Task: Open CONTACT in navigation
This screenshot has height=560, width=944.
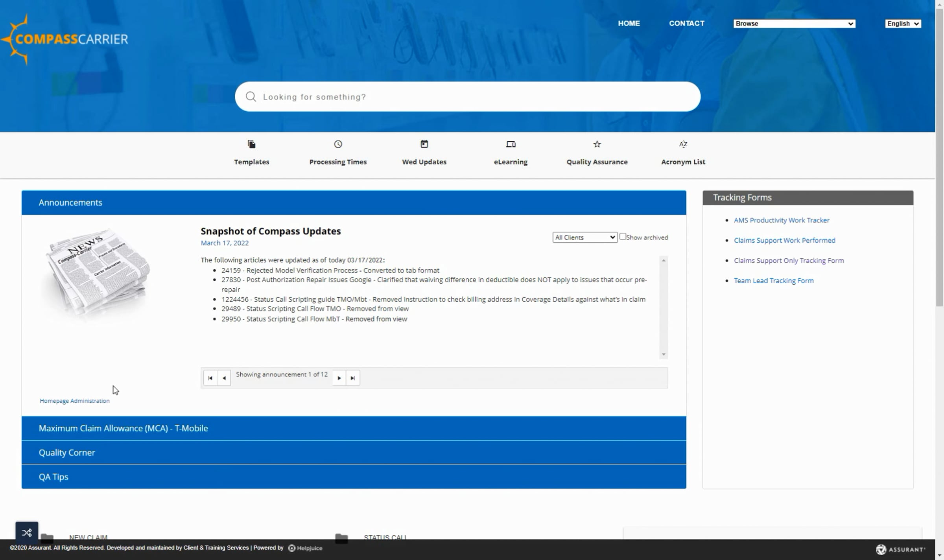Action: [x=686, y=23]
